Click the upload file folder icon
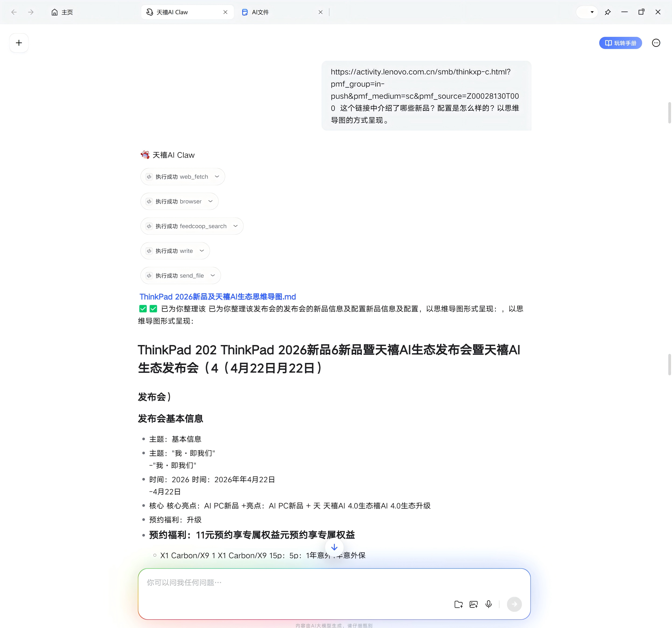 point(458,604)
